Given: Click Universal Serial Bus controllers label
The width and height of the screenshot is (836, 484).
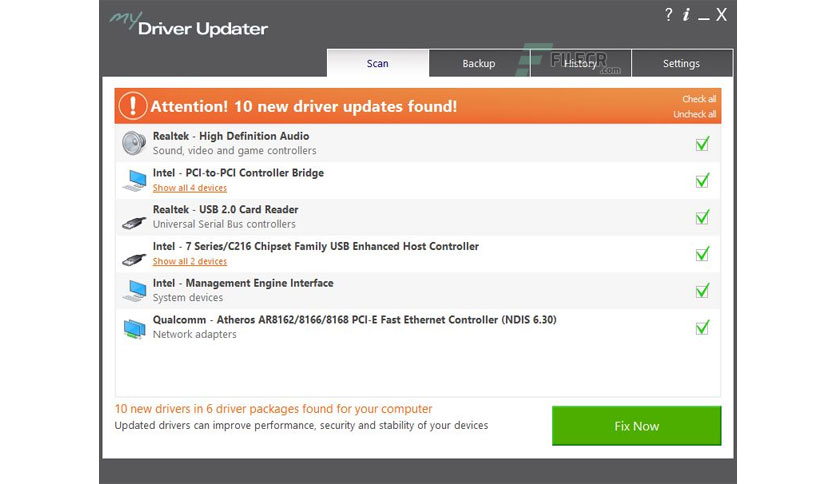Looking at the screenshot, I should (224, 224).
